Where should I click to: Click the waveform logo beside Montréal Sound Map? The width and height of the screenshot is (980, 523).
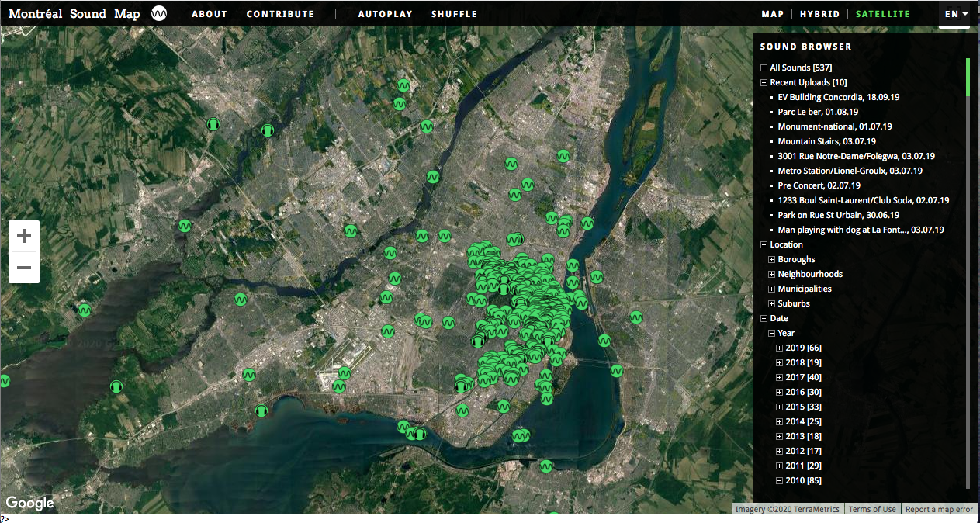(x=160, y=14)
